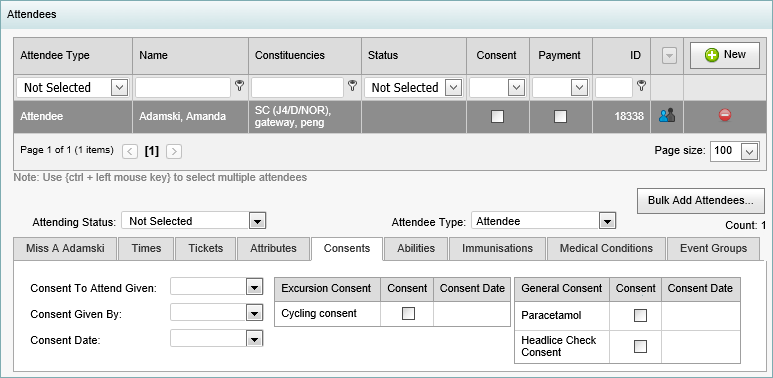This screenshot has width=773, height=378.
Task: Click the ID value 18338
Action: pos(629,116)
